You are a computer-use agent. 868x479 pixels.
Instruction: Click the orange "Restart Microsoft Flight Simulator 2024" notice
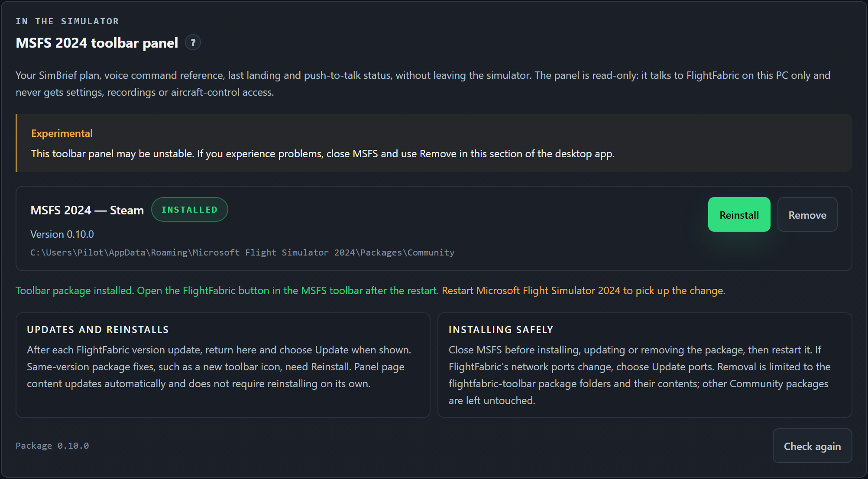583,291
